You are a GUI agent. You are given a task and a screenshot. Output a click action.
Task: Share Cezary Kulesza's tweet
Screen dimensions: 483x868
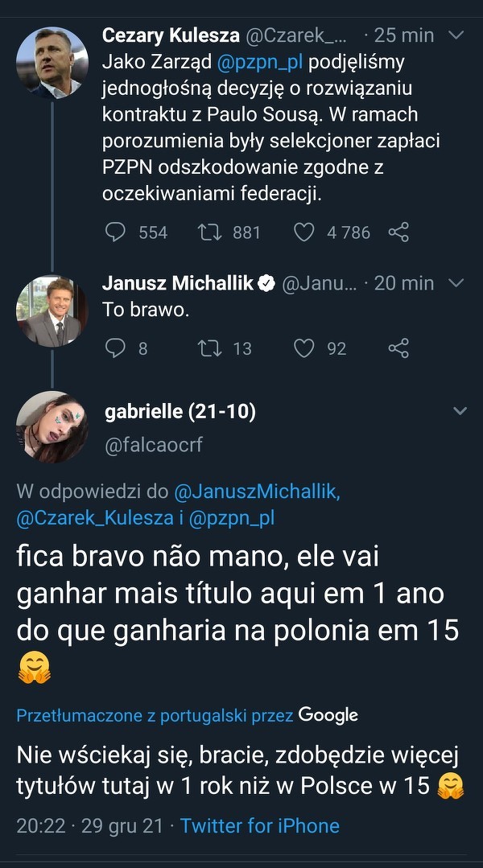(398, 232)
